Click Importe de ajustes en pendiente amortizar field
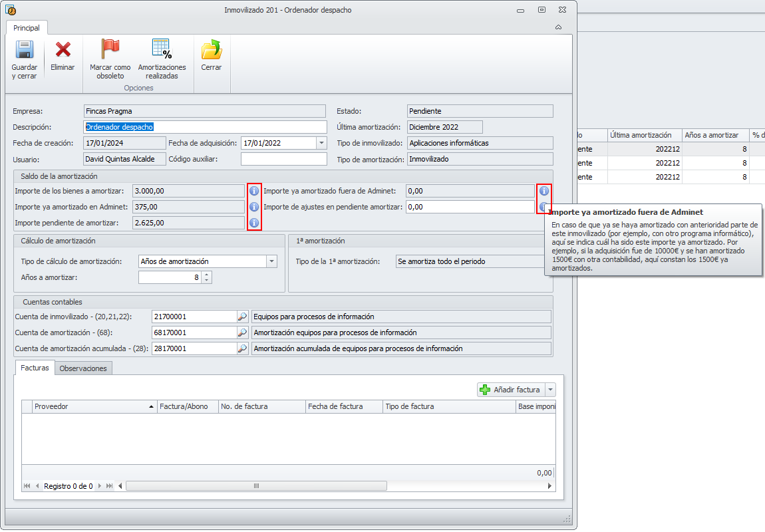Screen dimensions: 765x532 [470, 207]
